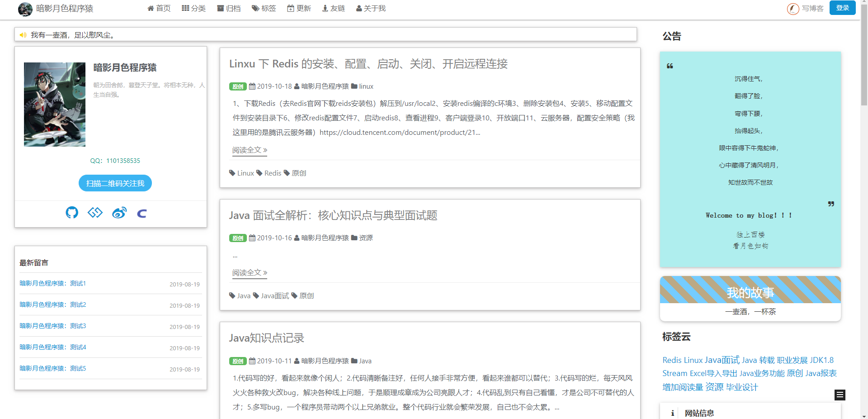The image size is (868, 419).
Task: Click the Gitee icon below the avatar
Action: click(95, 213)
